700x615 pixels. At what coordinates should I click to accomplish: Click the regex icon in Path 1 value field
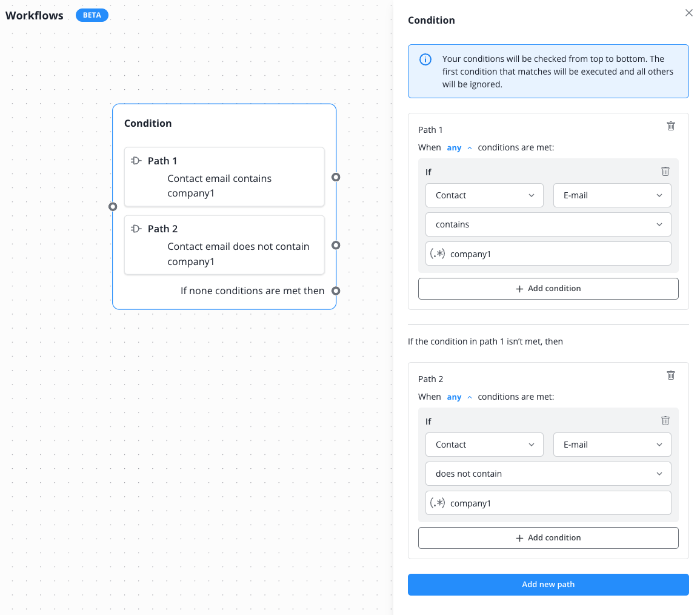(438, 254)
